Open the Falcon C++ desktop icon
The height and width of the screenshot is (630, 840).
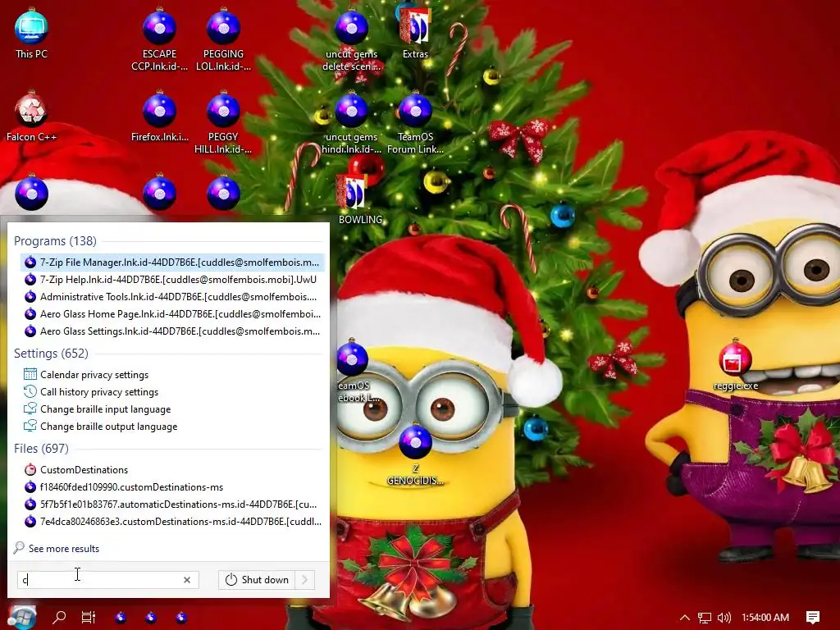[31, 116]
